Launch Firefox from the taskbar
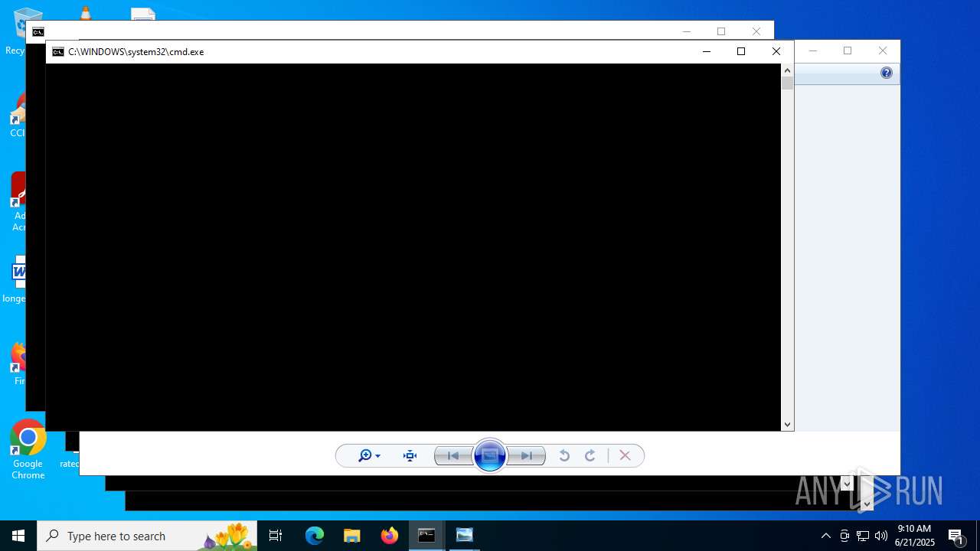The width and height of the screenshot is (980, 551). point(390,536)
